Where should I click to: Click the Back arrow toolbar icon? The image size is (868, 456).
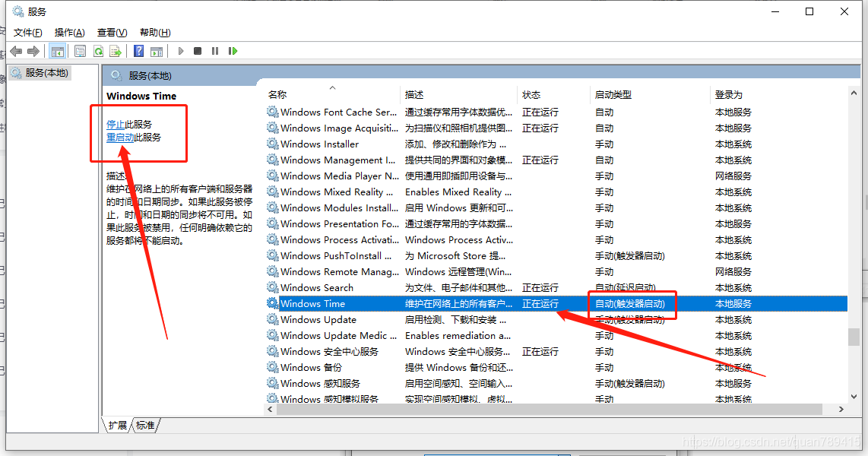(16, 52)
